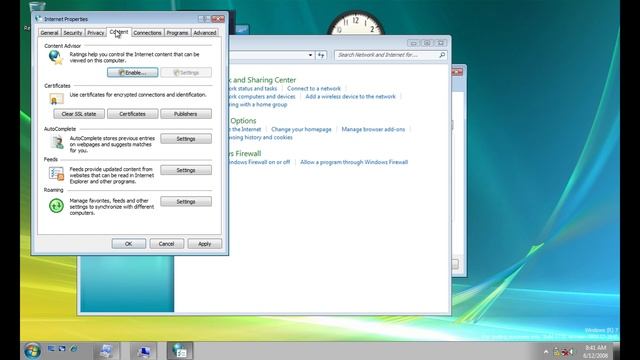Click the Certificates section icon
Viewport: 640px width, 360px height.
[x=56, y=99]
